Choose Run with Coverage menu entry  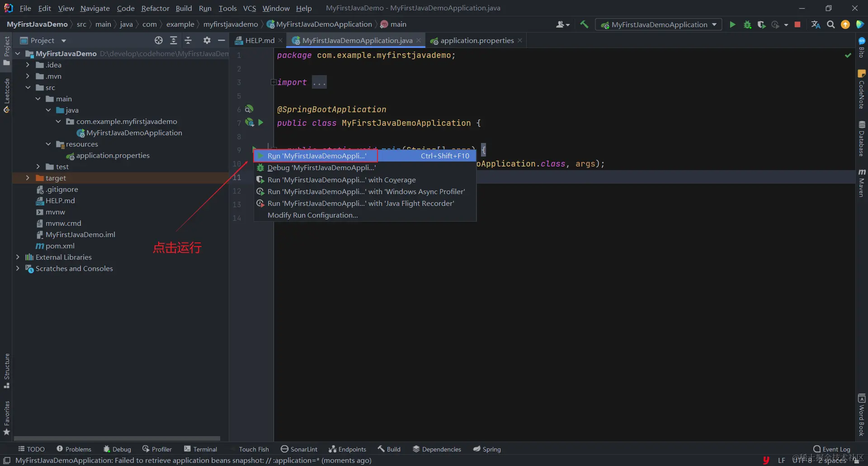[x=365, y=180]
